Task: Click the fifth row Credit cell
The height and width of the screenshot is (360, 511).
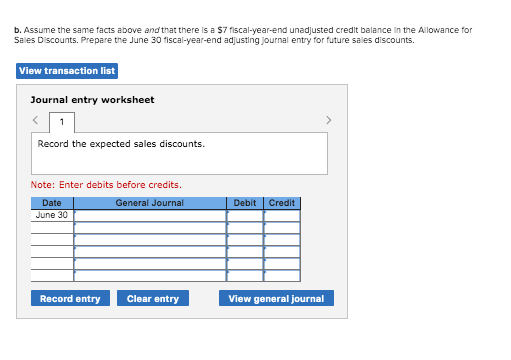Action: [282, 264]
